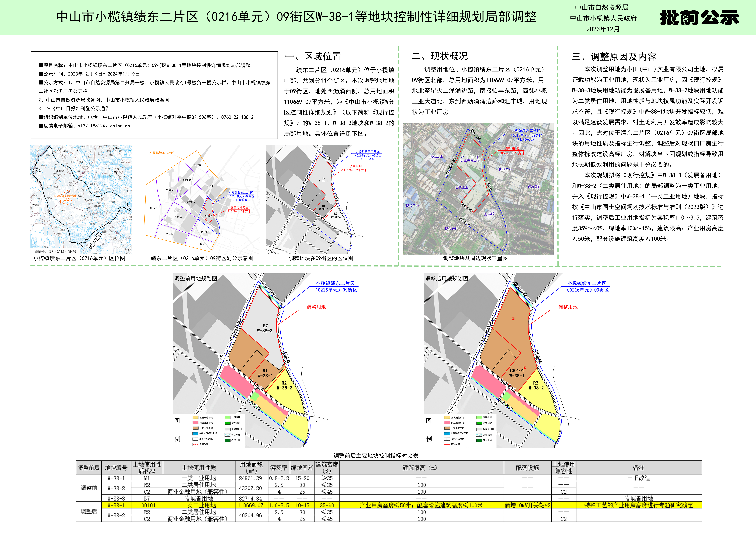The width and height of the screenshot is (756, 535).
Task: Pick 一类工业用地 swatch in before-map legend
Action: 196,428
